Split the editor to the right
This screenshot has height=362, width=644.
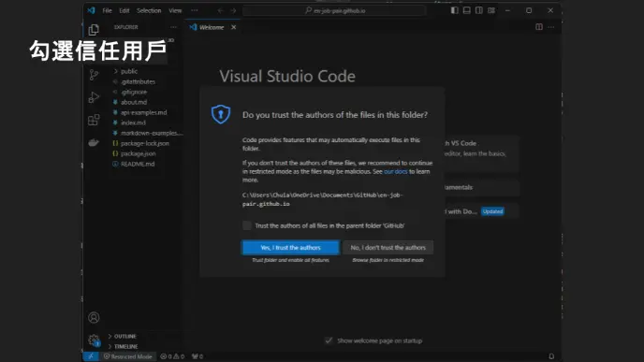coord(539,27)
